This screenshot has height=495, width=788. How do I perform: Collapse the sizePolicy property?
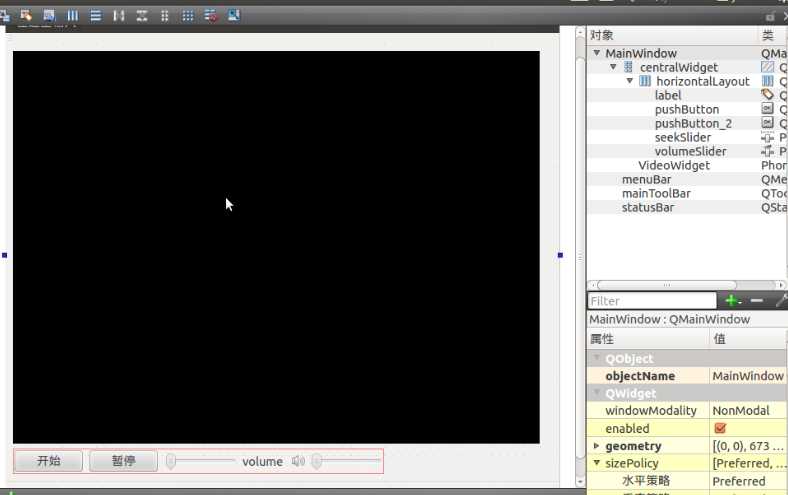(x=597, y=463)
